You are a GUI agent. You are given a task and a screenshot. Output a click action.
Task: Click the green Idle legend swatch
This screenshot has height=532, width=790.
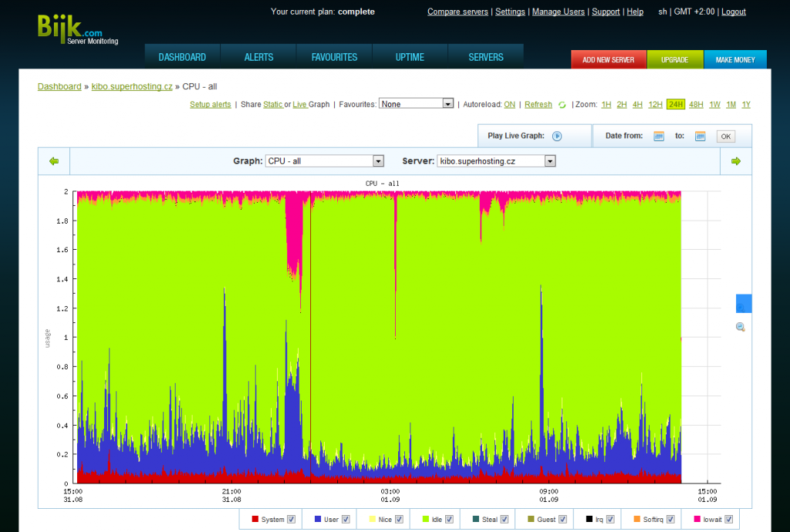426,519
